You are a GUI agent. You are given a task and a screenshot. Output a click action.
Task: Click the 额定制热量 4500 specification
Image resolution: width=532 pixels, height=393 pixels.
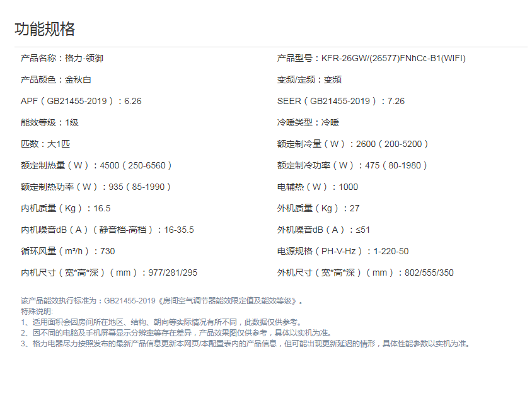pyautogui.click(x=96, y=165)
